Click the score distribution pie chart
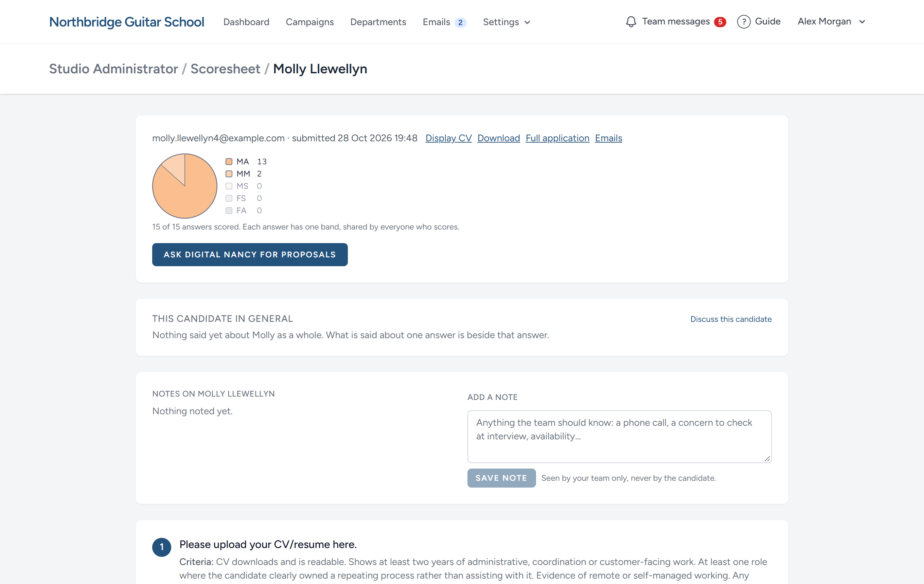 (184, 186)
